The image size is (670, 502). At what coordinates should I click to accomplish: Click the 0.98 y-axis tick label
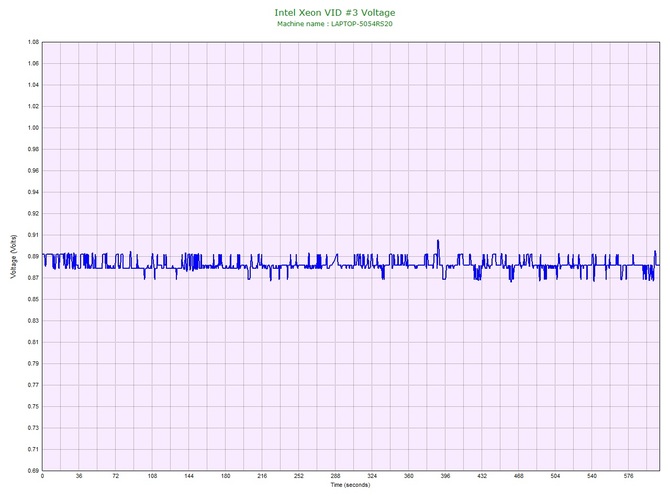click(x=33, y=149)
